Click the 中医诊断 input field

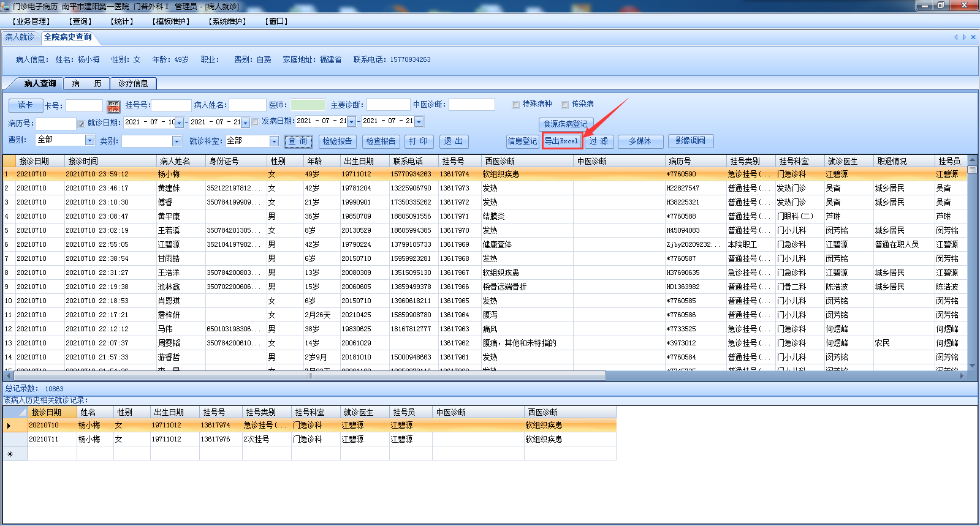click(x=472, y=105)
